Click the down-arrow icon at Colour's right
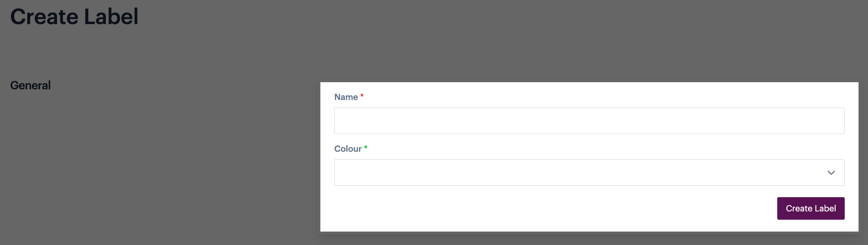The height and width of the screenshot is (245, 868). (831, 173)
